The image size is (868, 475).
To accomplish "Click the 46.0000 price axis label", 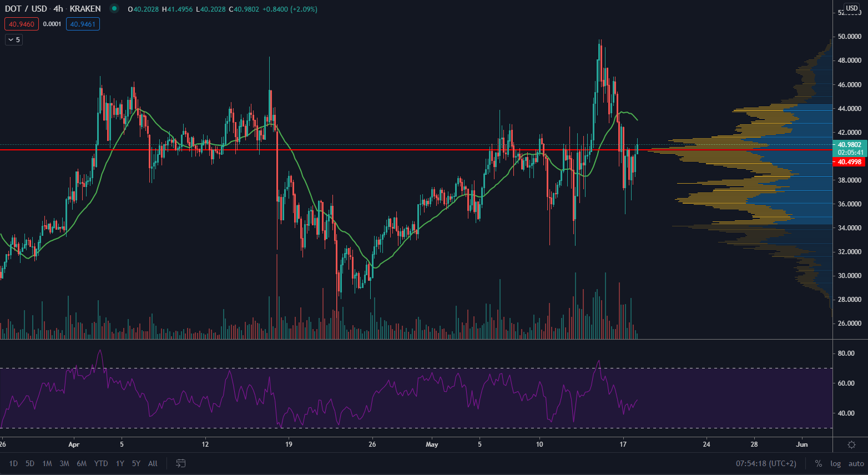I will (850, 85).
